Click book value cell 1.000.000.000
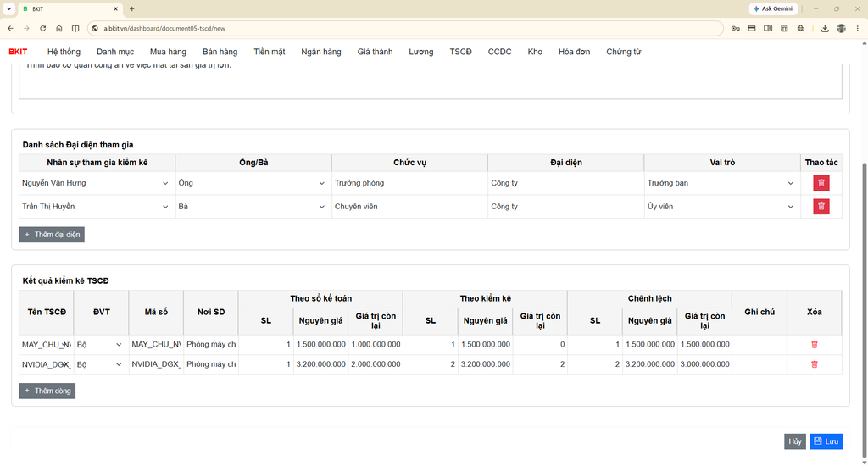Screen dimensions: 868x466 click(x=376, y=344)
